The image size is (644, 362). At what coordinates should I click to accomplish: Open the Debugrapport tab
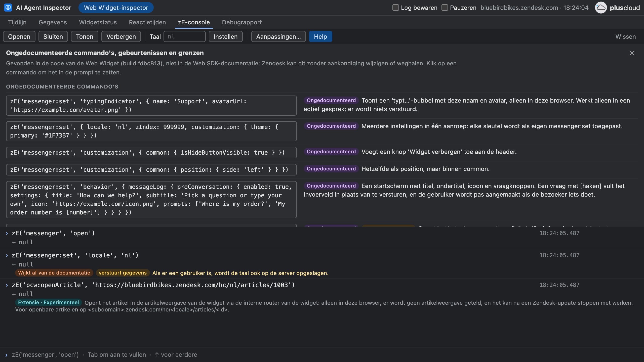tap(242, 22)
